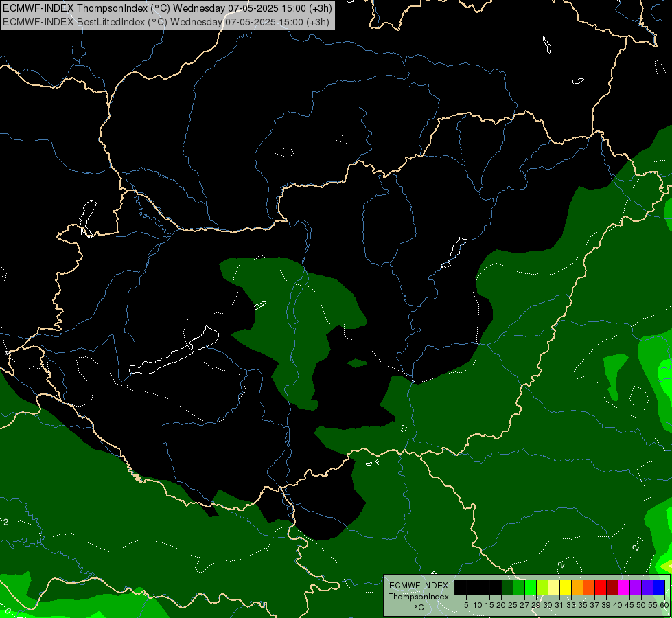The height and width of the screenshot is (618, 672).
Task: Click the legend tick value '60'
Action: click(x=664, y=605)
